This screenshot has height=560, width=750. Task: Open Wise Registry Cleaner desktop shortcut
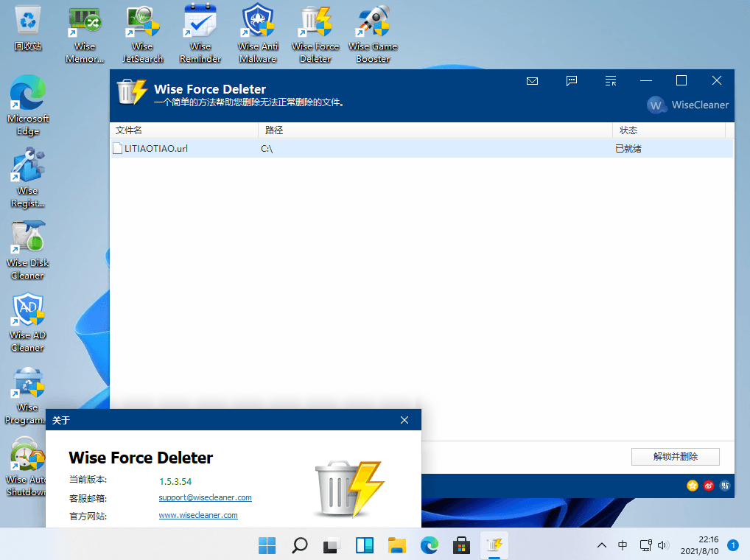(x=28, y=178)
